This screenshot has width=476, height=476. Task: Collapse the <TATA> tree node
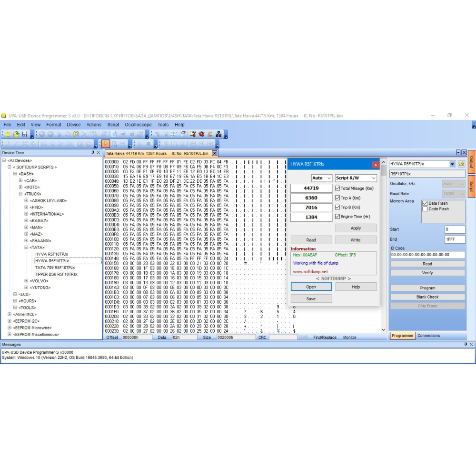coord(26,248)
